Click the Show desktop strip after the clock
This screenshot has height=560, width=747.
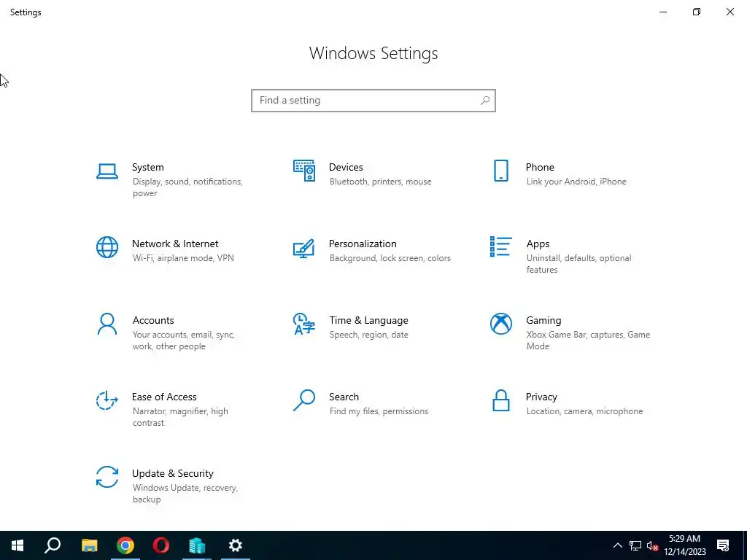click(x=745, y=545)
